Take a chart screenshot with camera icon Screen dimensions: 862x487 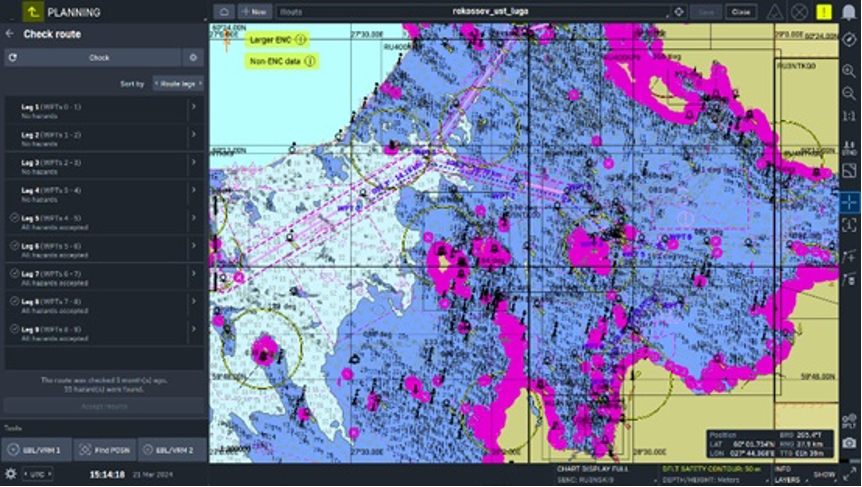point(849,442)
